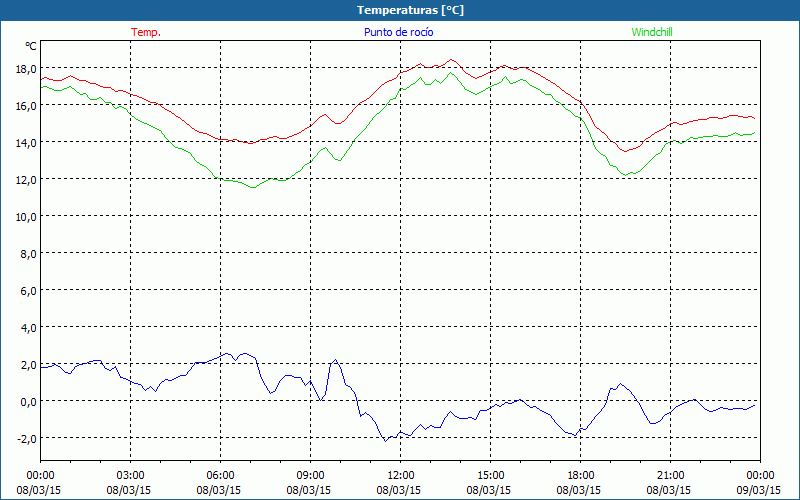Click the 09/03/15 date label
800x500 pixels.
(759, 490)
